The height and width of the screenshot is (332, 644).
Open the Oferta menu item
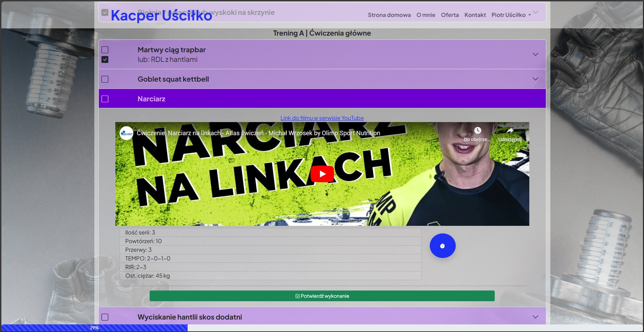[x=450, y=15]
